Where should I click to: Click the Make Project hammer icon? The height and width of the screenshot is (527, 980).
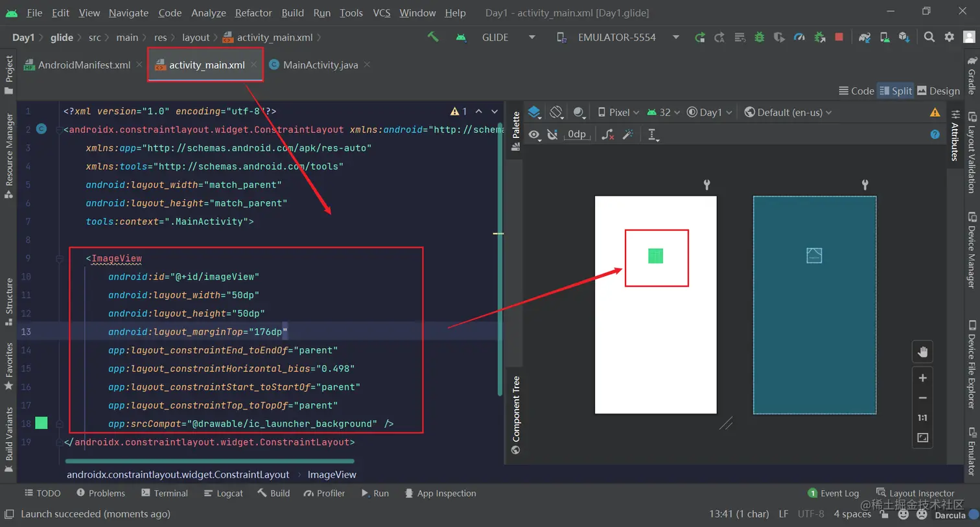pyautogui.click(x=433, y=37)
